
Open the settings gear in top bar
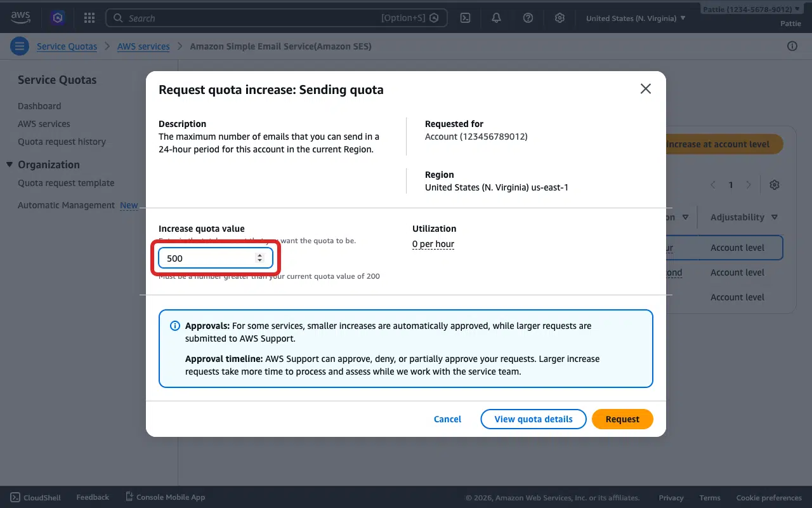[560, 18]
